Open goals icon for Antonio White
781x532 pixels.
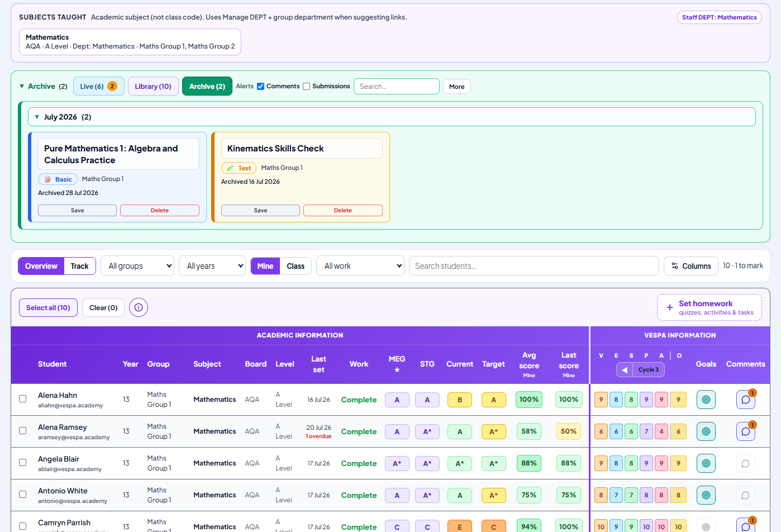[706, 495]
